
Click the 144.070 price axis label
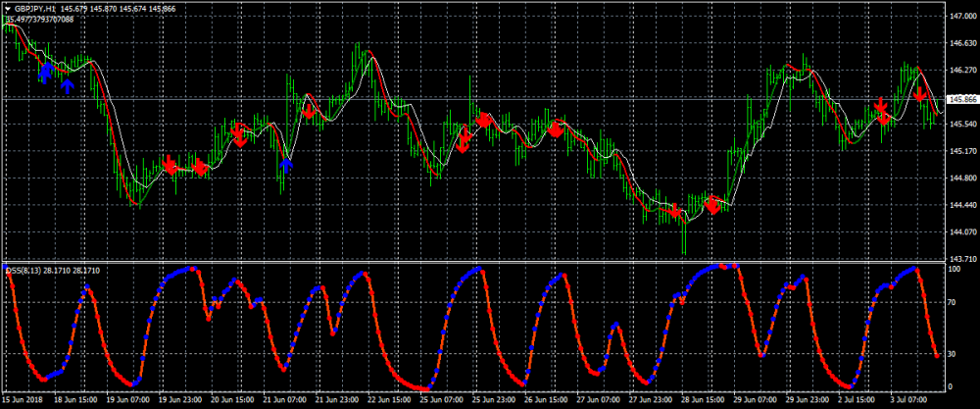(x=961, y=231)
